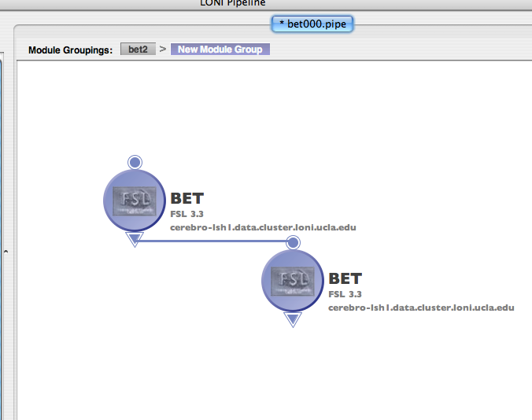Click FSL 3.3 label of upper-left module

[187, 214]
